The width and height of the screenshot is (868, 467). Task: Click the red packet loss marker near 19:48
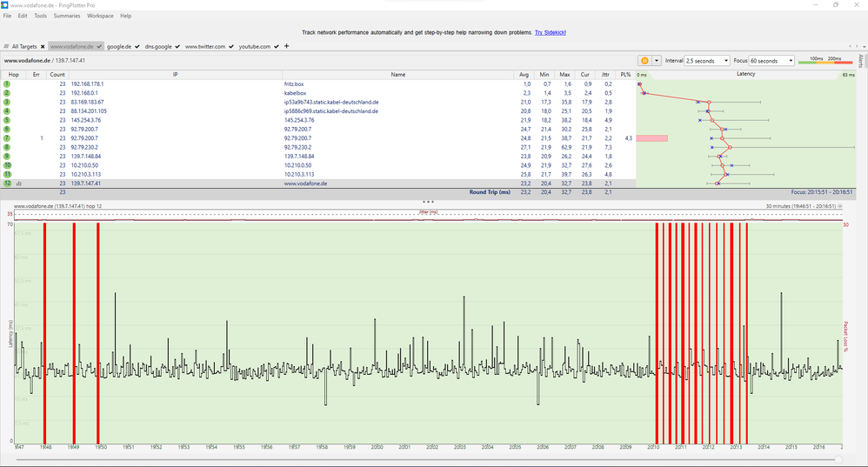point(45,333)
